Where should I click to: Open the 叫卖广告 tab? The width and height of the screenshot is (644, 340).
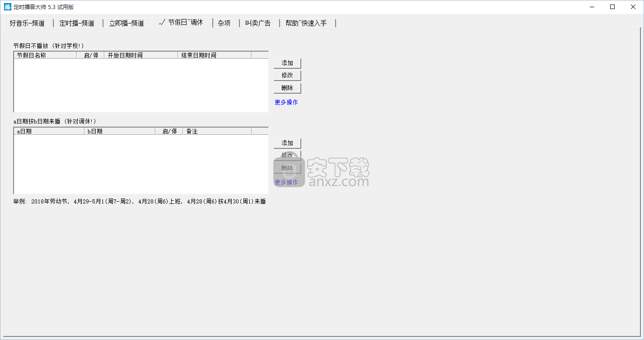pos(259,23)
